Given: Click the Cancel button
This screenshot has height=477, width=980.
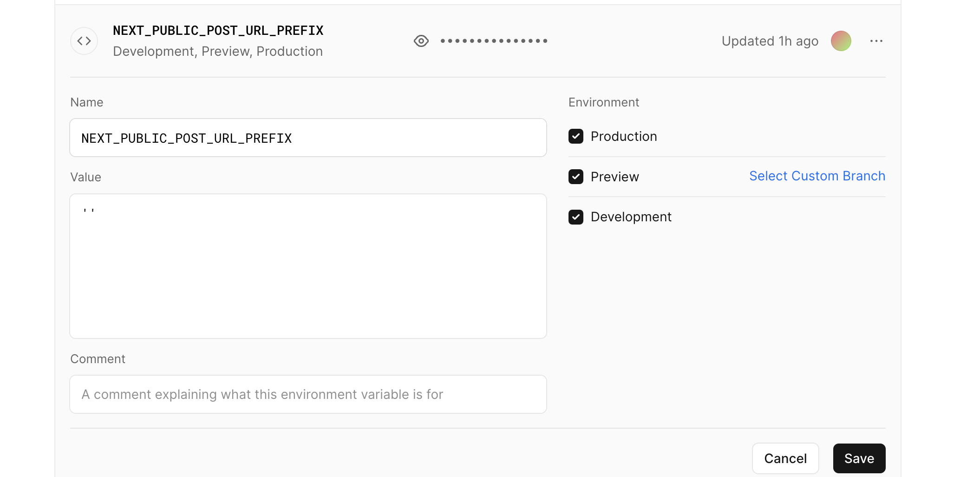Looking at the screenshot, I should point(785,458).
